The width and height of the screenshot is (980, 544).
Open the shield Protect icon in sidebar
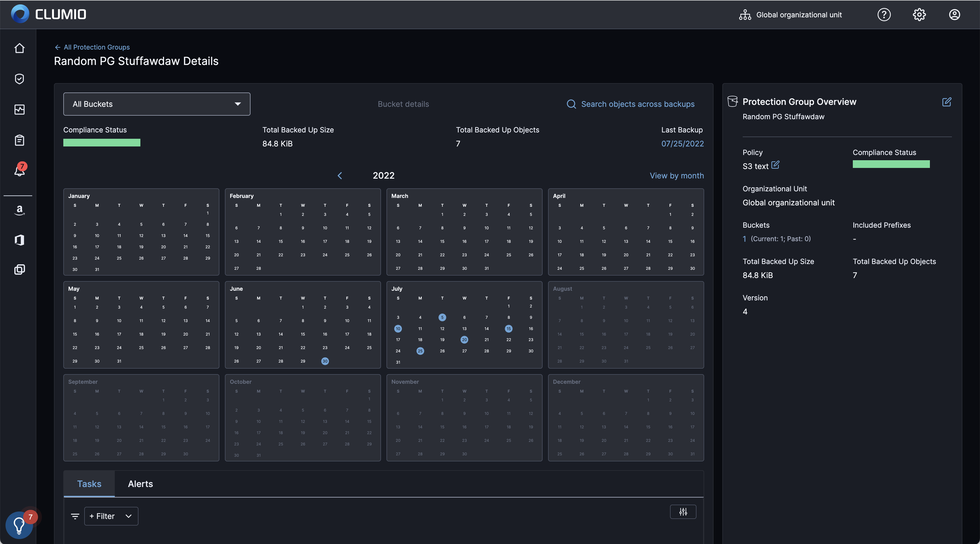coord(19,79)
